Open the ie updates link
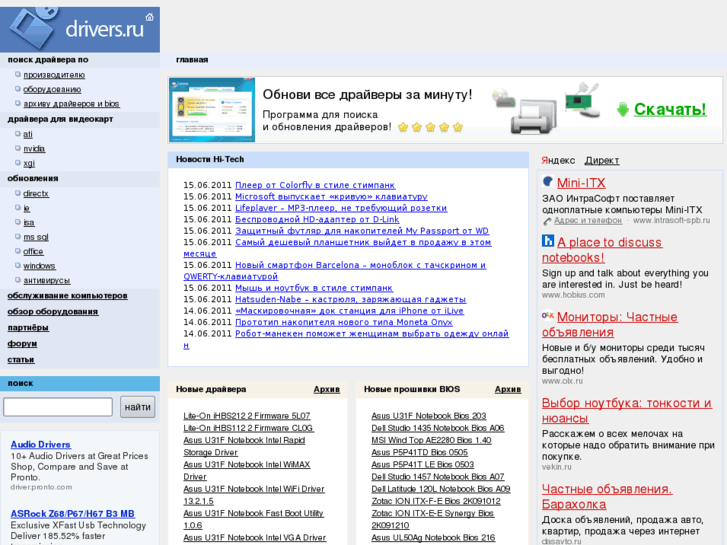The image size is (727, 545). click(x=26, y=208)
